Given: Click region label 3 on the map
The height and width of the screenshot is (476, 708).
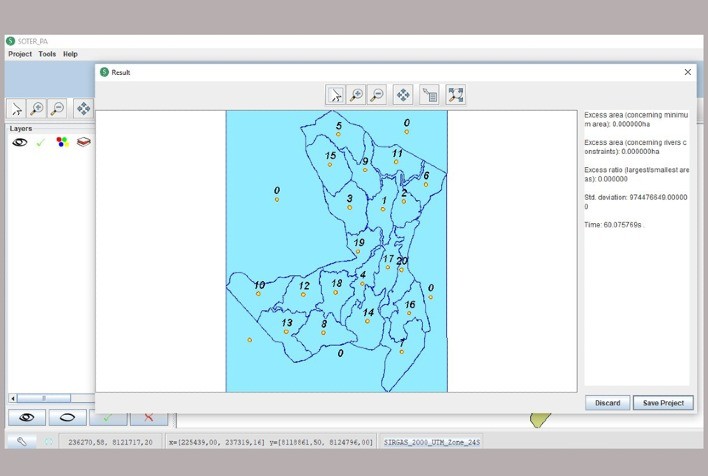Looking at the screenshot, I should [349, 198].
